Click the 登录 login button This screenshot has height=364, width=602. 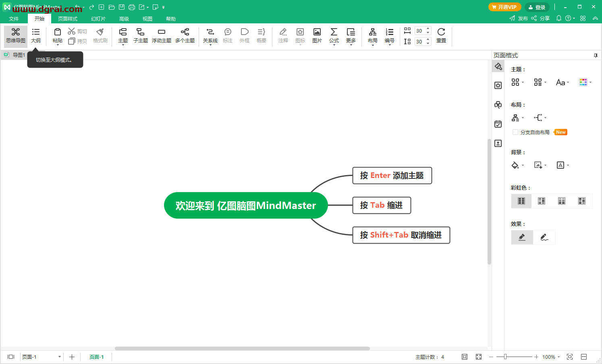538,7
